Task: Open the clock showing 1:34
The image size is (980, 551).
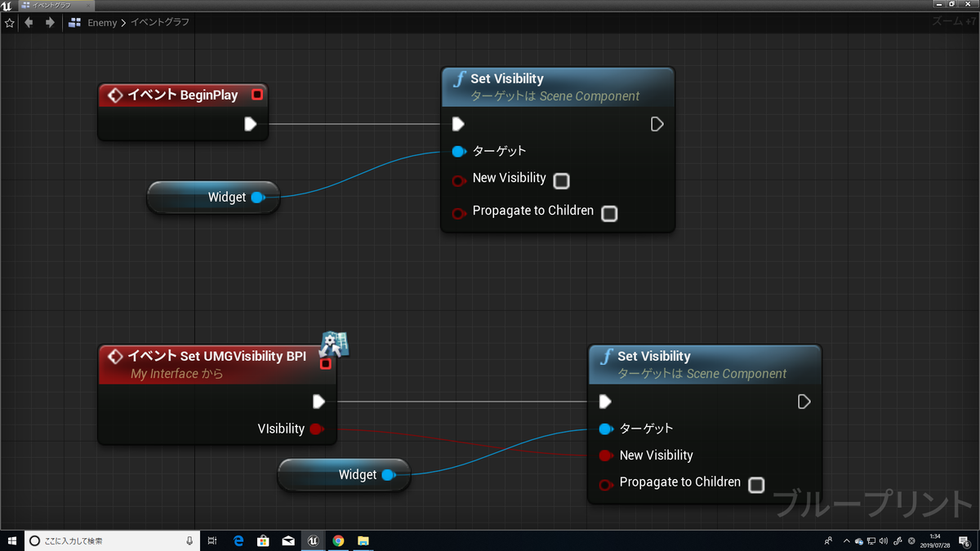Action: click(934, 540)
